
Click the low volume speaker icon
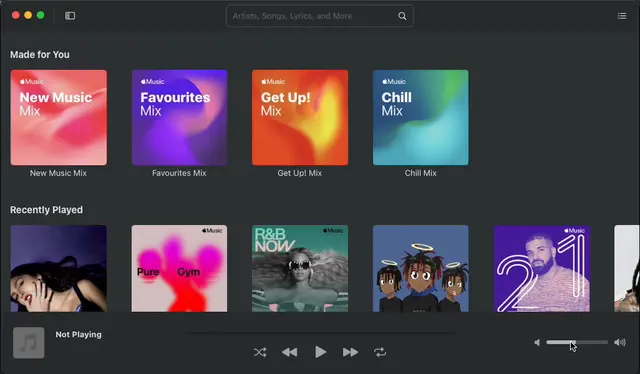537,342
